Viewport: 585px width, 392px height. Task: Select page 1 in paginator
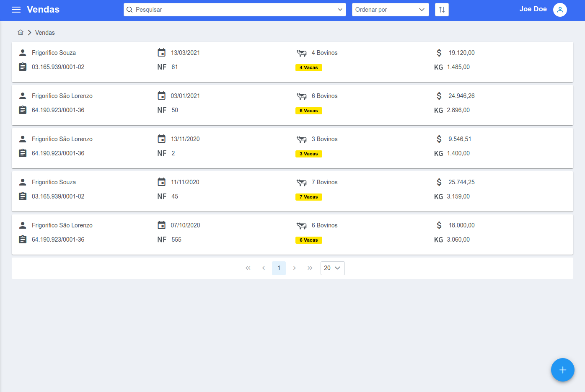pos(279,268)
